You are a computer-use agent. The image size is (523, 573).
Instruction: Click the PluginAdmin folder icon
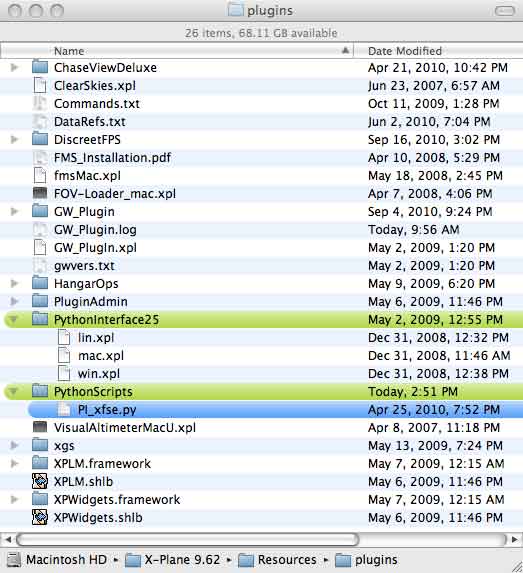[x=40, y=301]
